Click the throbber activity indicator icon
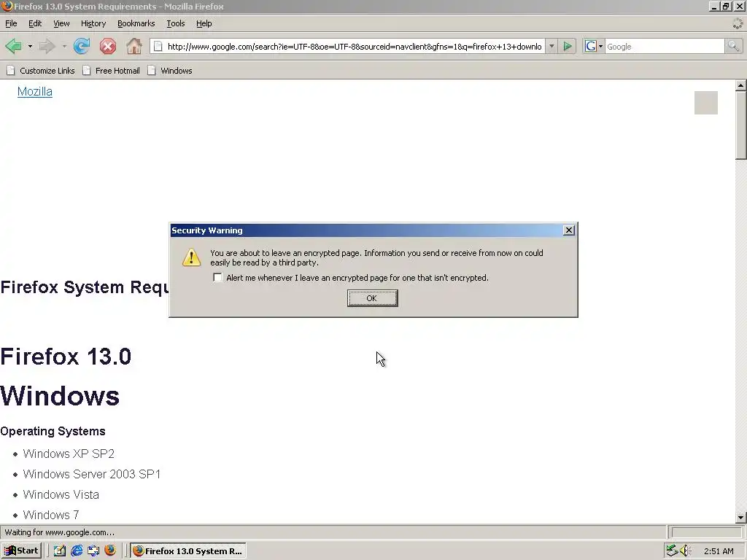Image resolution: width=747 pixels, height=560 pixels. pos(738,23)
